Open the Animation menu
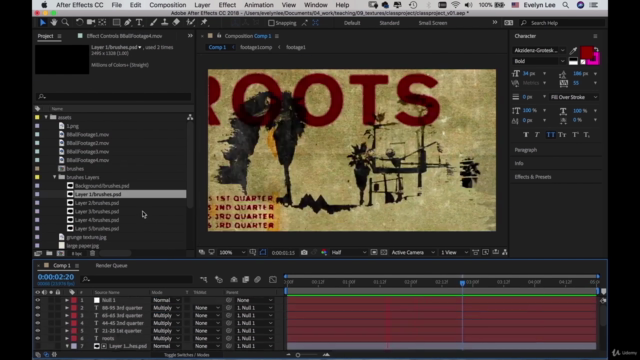The width and height of the screenshot is (640, 360). click(x=259, y=5)
